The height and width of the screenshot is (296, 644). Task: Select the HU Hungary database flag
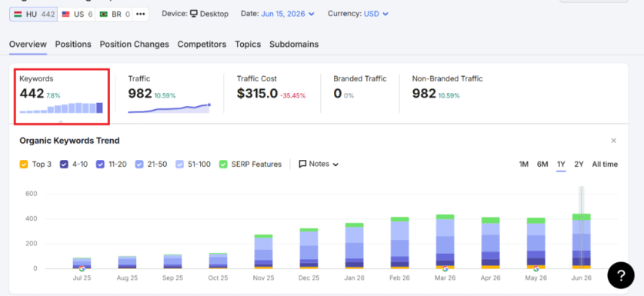(18, 15)
